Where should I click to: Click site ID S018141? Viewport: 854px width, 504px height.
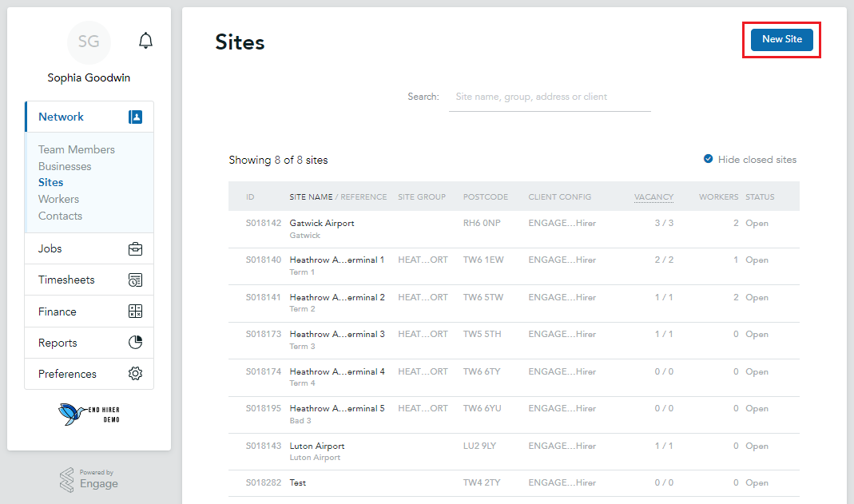pos(264,297)
